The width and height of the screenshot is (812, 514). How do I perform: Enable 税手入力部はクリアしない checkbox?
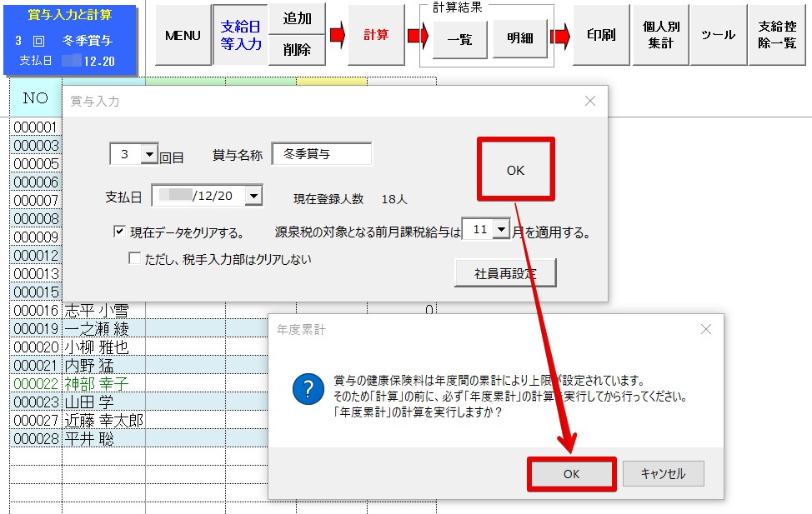click(x=134, y=259)
